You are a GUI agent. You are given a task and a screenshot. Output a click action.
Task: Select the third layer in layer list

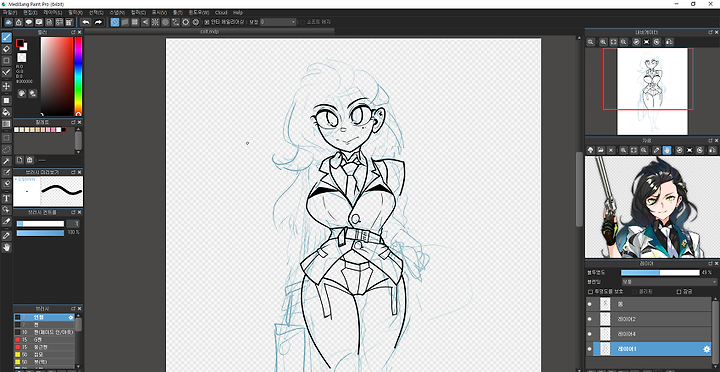[649, 333]
